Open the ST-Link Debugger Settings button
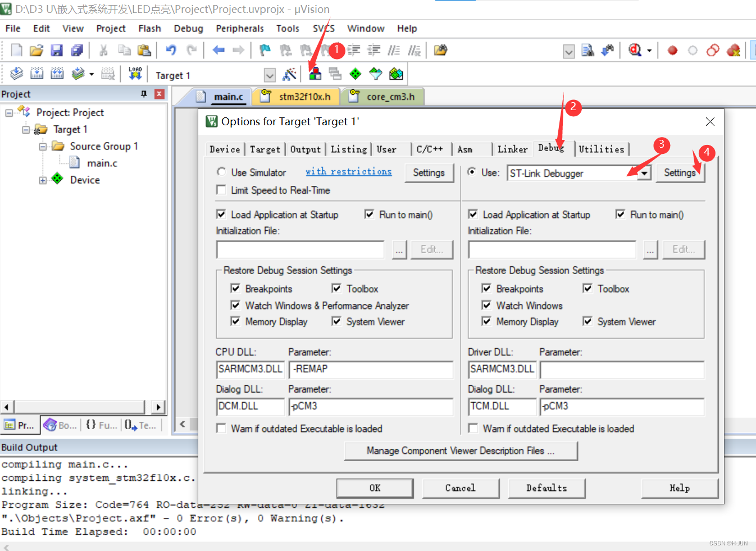This screenshot has height=551, width=756. (x=680, y=173)
